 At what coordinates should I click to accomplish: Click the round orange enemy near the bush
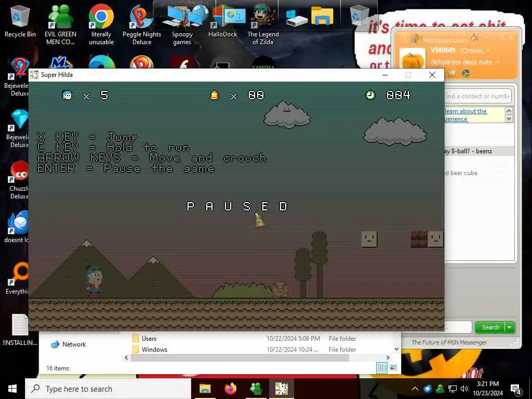pos(280,289)
